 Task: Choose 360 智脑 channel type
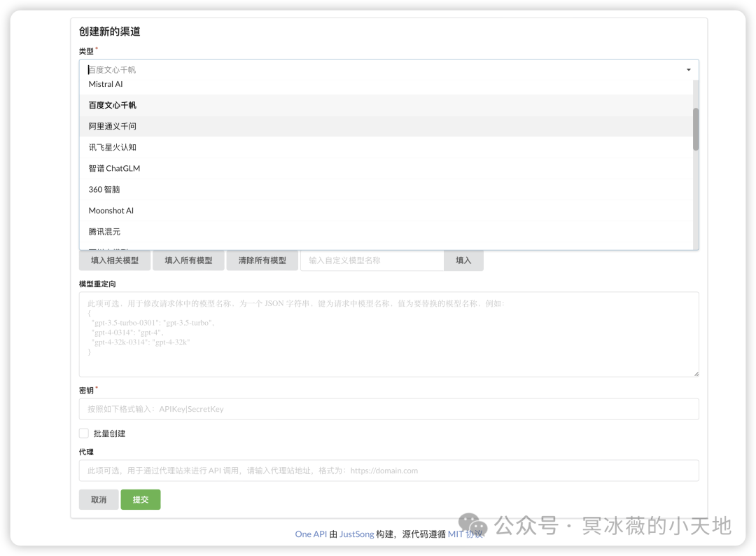386,190
